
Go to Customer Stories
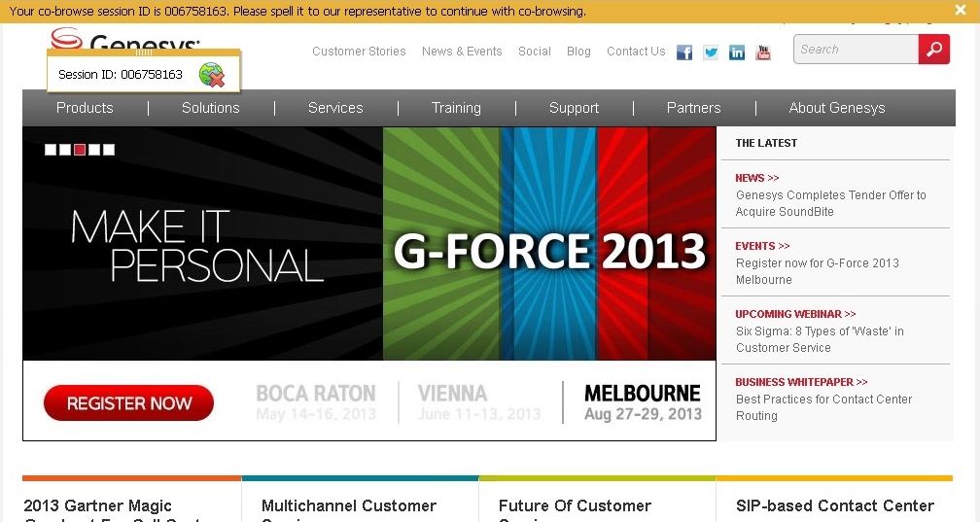coord(359,52)
